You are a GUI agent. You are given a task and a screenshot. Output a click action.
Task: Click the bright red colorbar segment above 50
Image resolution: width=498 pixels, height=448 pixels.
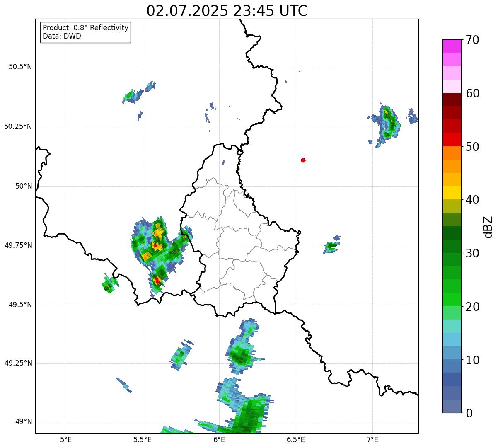click(452, 139)
